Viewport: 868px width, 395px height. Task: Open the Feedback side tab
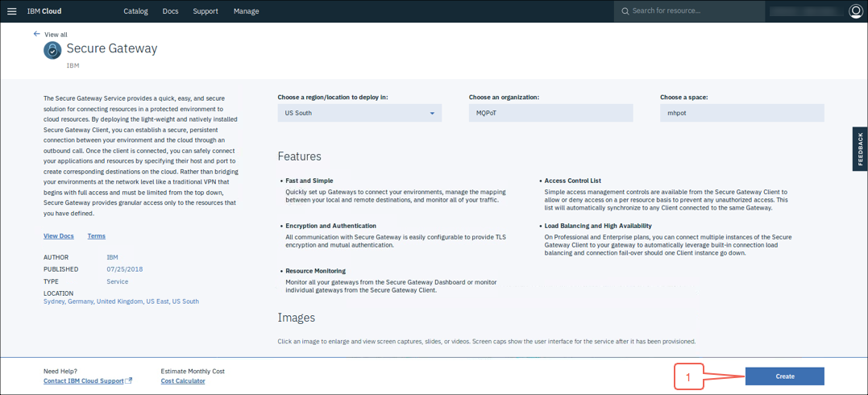(860, 149)
